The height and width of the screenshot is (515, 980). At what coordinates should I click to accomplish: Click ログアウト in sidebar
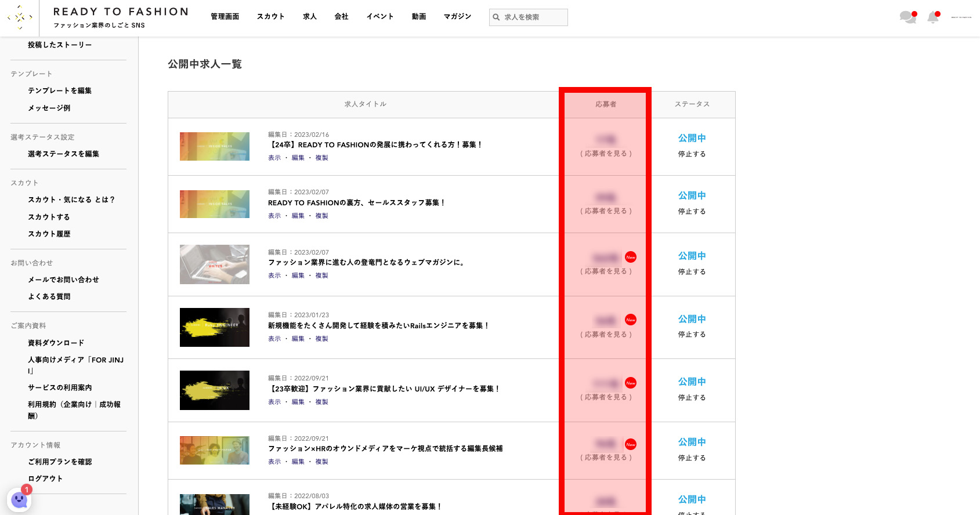(x=45, y=478)
